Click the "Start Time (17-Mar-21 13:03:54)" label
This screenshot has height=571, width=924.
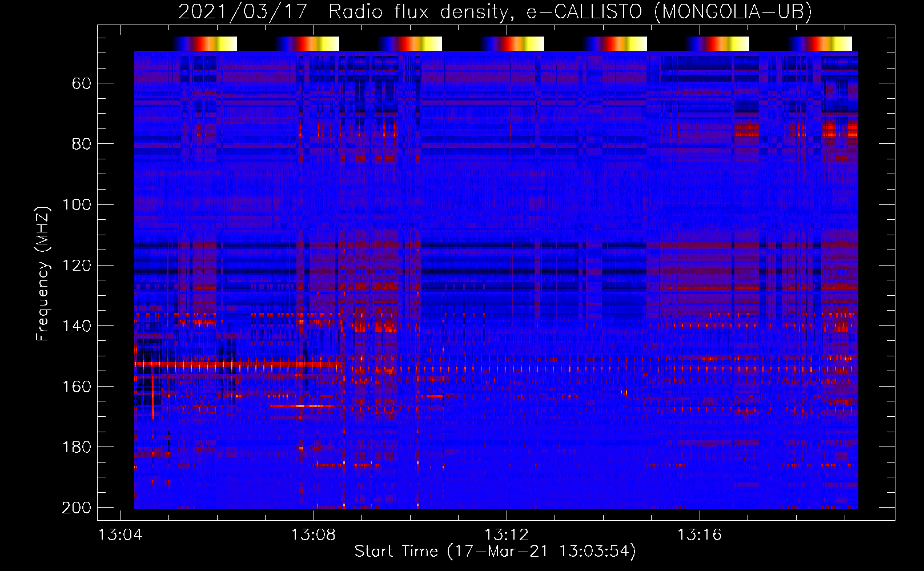pyautogui.click(x=495, y=552)
